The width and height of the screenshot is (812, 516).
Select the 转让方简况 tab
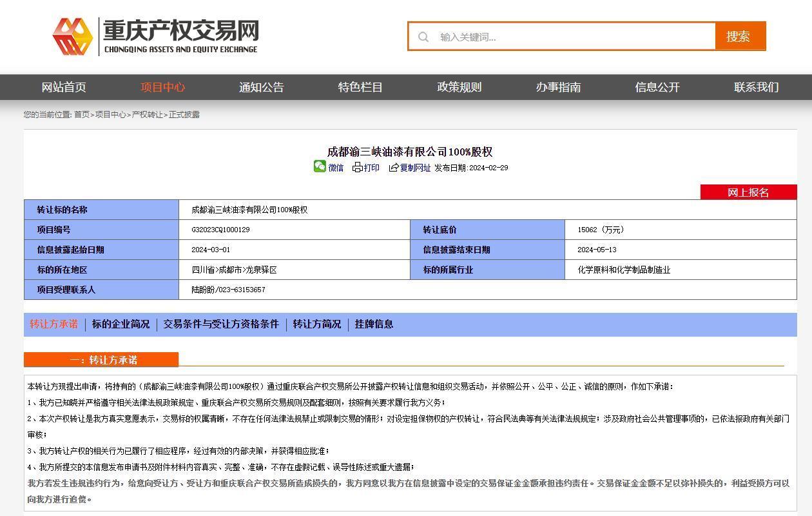(315, 324)
